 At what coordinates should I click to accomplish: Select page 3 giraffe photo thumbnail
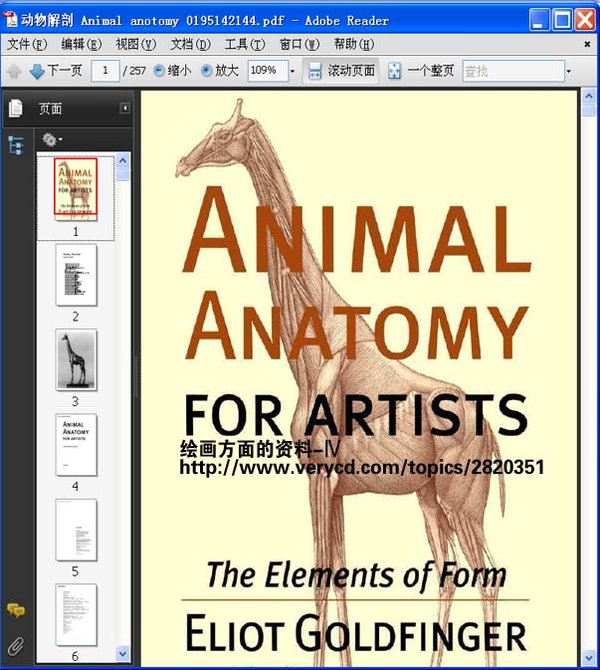pos(76,360)
